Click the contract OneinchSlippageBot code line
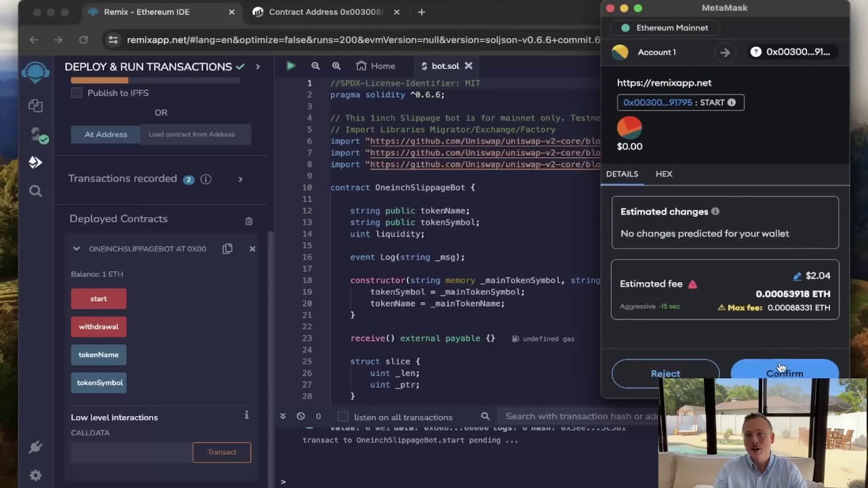 (403, 187)
